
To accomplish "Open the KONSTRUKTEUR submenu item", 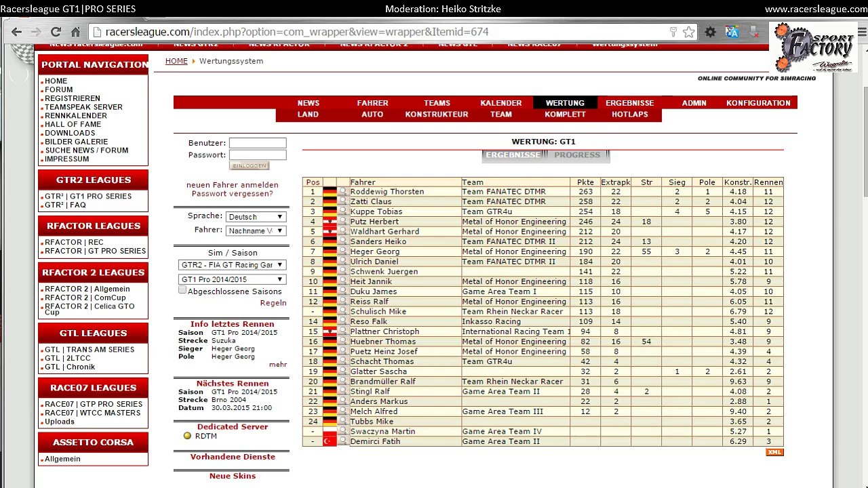I will click(x=437, y=115).
